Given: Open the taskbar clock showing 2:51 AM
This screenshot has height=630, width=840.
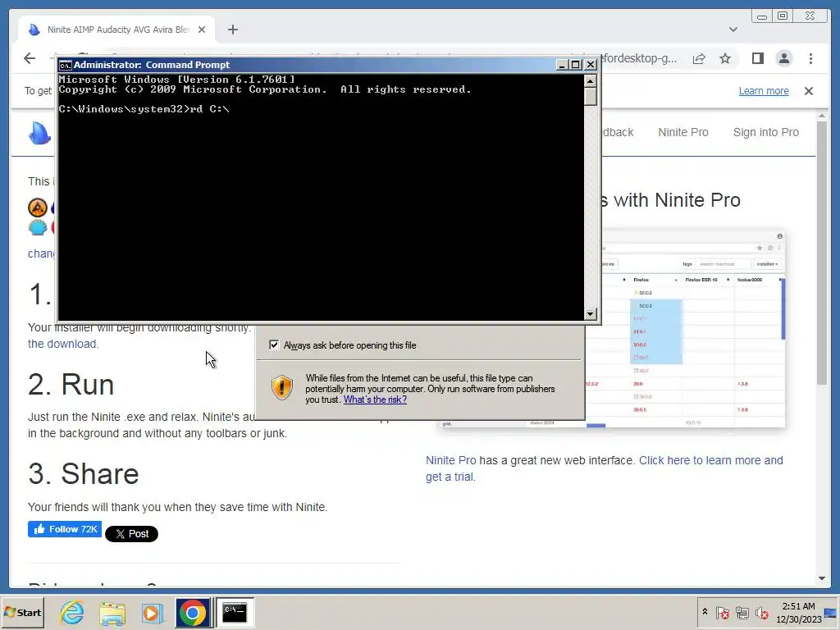Looking at the screenshot, I should (x=798, y=612).
